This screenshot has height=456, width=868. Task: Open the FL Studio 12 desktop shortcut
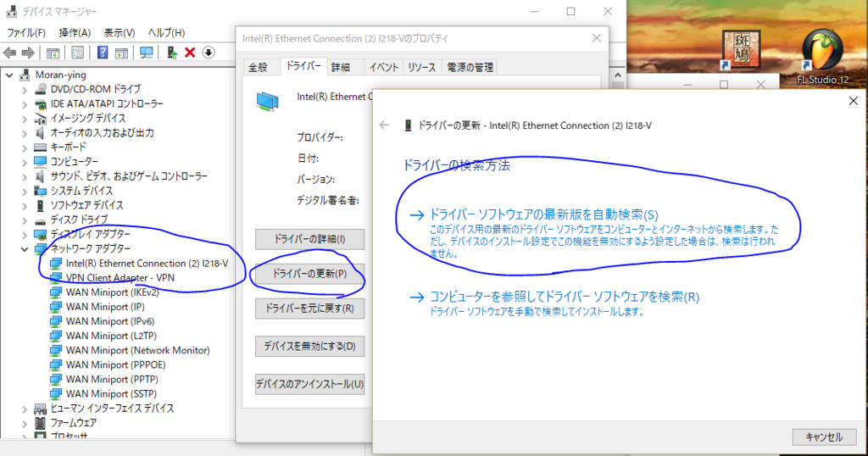[x=822, y=58]
